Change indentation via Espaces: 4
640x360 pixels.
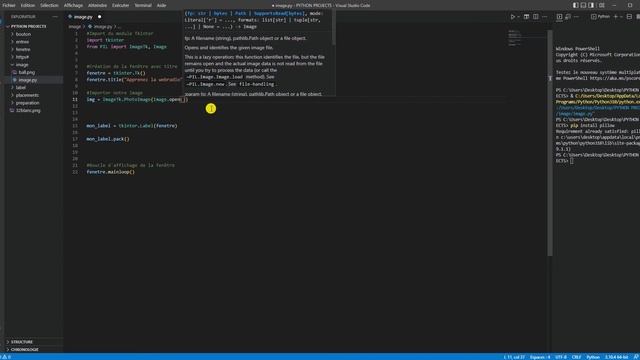click(540, 357)
